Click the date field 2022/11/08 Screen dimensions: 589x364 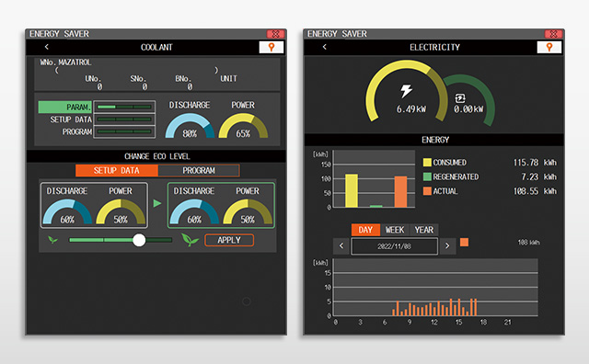click(395, 246)
